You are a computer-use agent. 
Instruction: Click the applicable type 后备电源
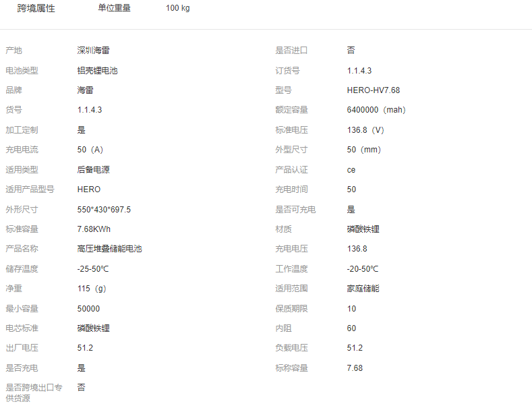coord(94,170)
